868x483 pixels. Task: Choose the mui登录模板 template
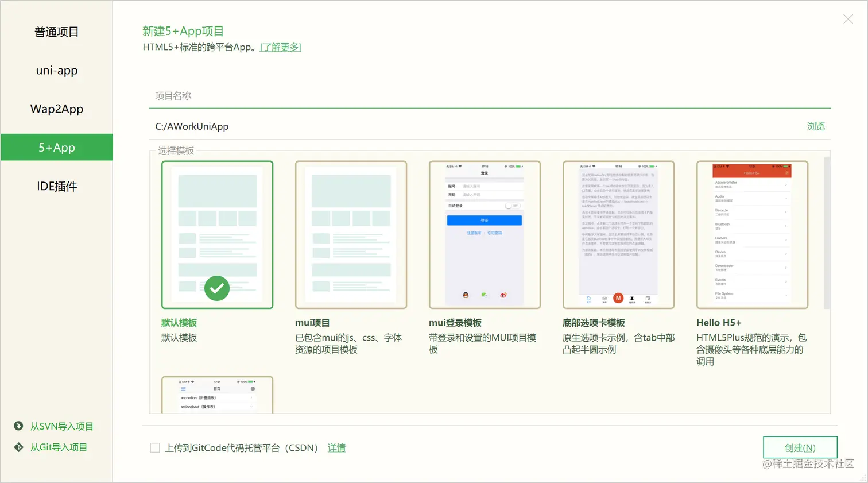coord(485,235)
